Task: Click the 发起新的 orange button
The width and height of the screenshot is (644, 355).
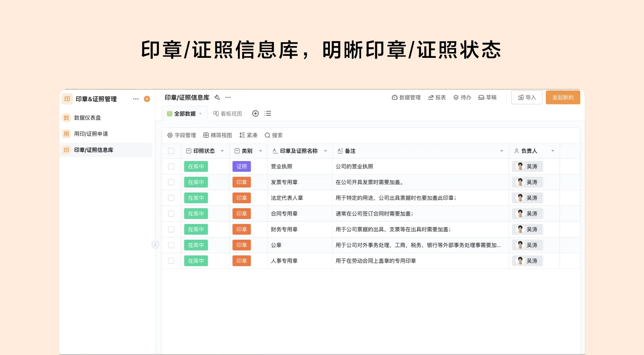Action: 563,97
